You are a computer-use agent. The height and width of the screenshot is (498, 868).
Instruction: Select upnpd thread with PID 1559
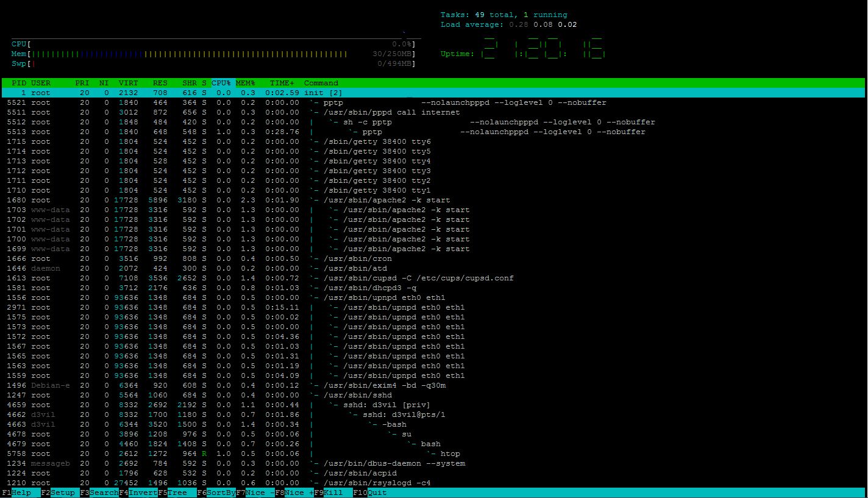point(433,375)
